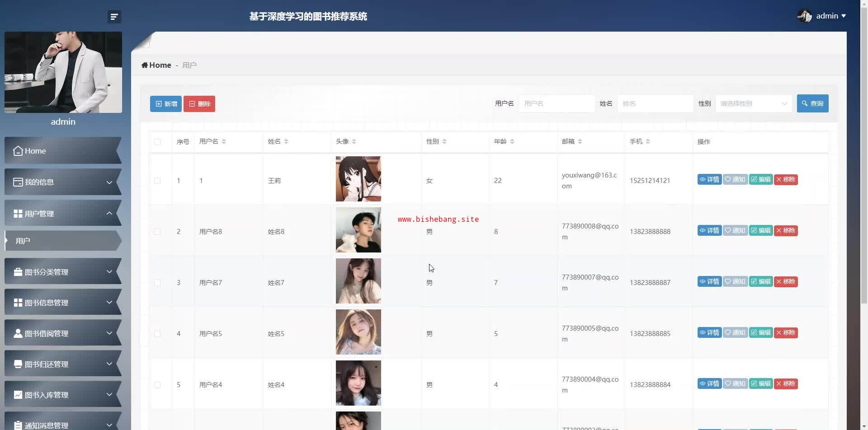Screen dimensions: 868x430
Task: Collapse the 用户管理 sidebar menu
Action: [63, 213]
